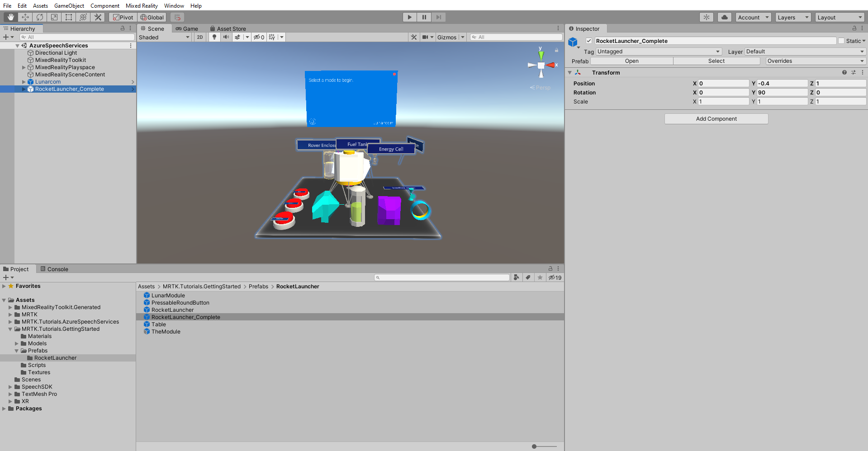Toggle hidden objects visibility count
This screenshot has height=451, width=868.
[259, 37]
